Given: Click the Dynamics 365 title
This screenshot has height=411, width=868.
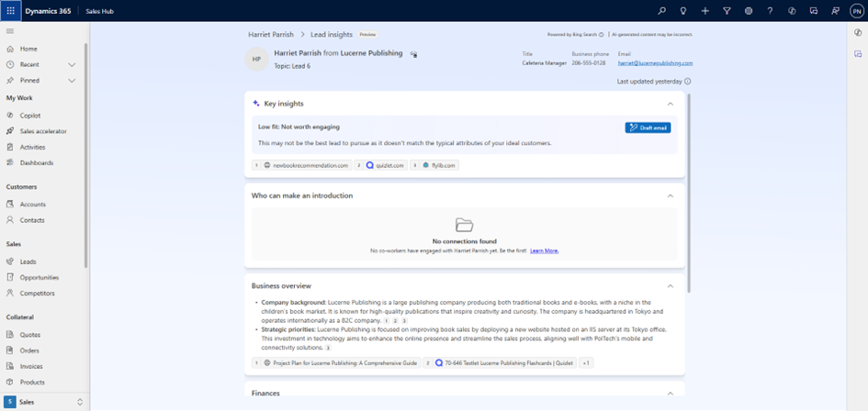Looking at the screenshot, I should pos(48,11).
